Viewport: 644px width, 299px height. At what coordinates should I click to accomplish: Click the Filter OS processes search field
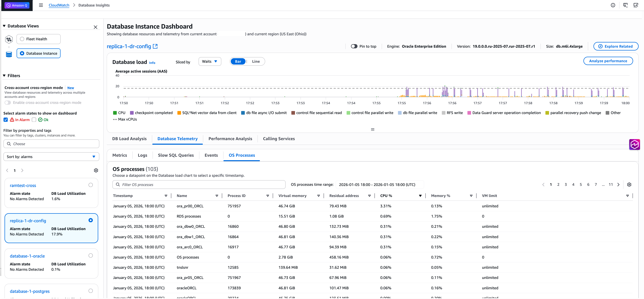(x=199, y=185)
